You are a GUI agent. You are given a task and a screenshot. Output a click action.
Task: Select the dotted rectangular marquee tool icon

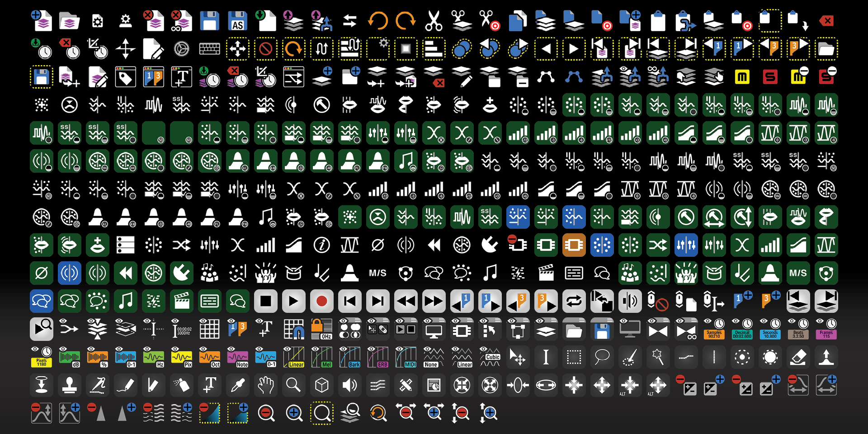[574, 357]
